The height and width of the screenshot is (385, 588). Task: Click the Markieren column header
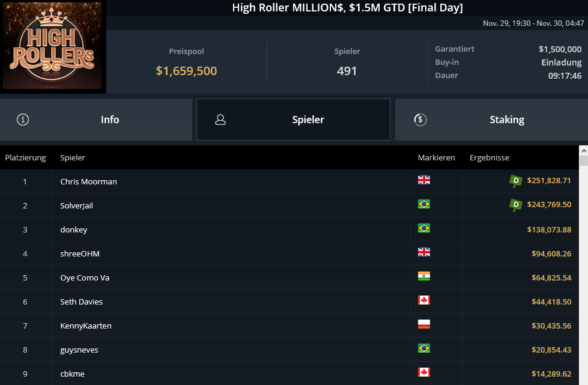pyautogui.click(x=436, y=158)
